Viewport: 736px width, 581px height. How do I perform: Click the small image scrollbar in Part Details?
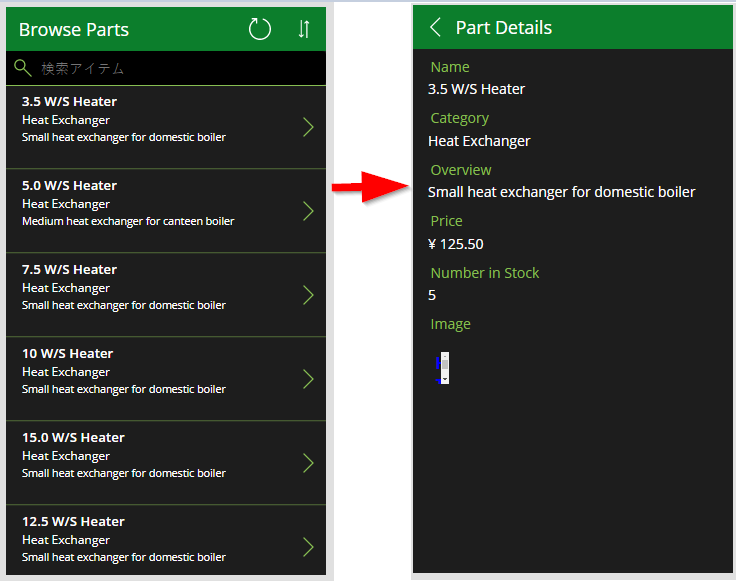tap(445, 368)
